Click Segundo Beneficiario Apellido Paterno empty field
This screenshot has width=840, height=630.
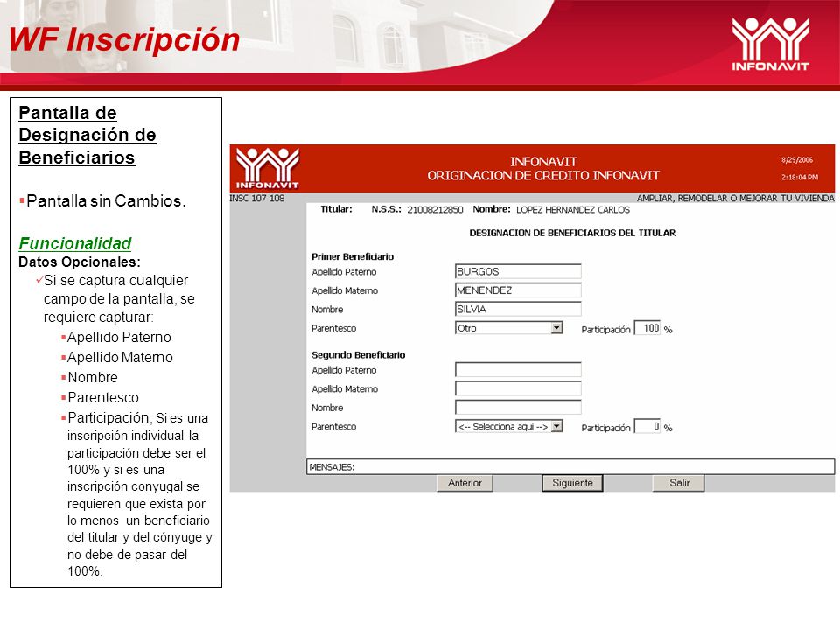(x=518, y=369)
